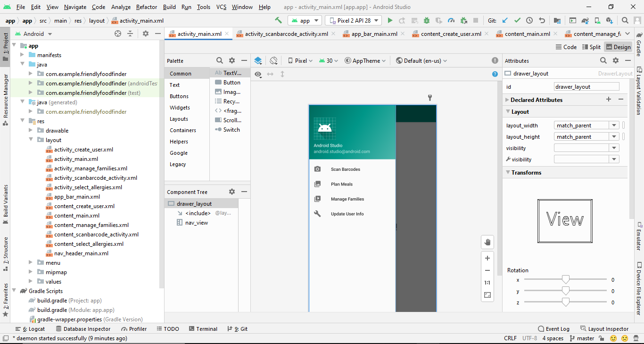Adjust the y rotation slider
This screenshot has height=344, width=644.
click(565, 291)
